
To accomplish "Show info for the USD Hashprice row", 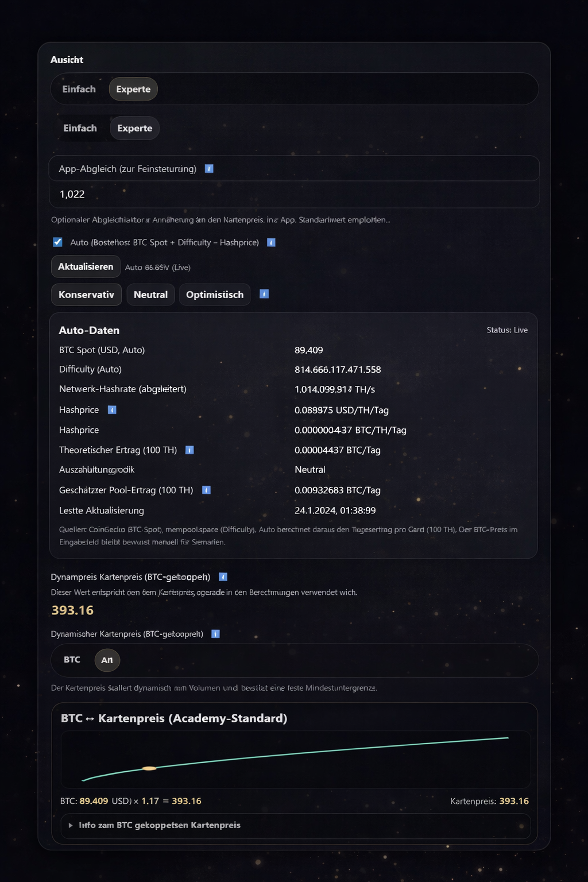I will (x=112, y=409).
